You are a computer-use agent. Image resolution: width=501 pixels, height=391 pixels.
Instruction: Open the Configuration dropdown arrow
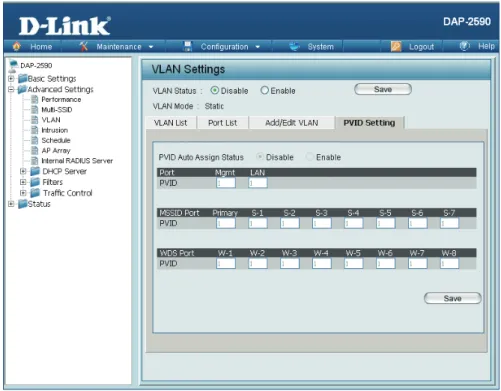[x=257, y=47]
